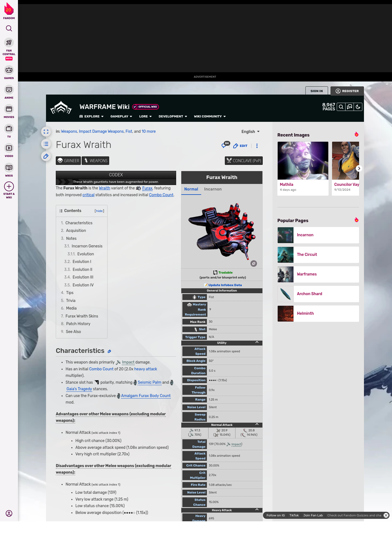Screen dimensions: 392x545
Task: Toggle dark theme with moon icon
Action: 358,107
